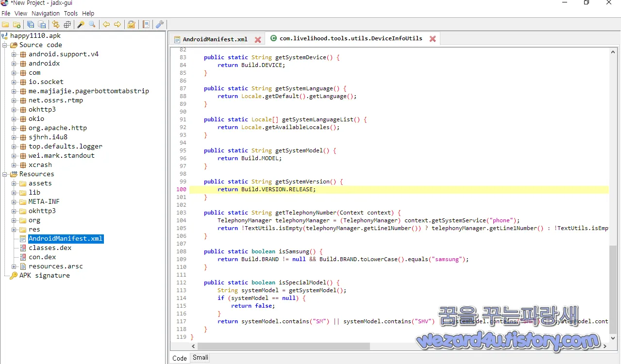Toggle the Deobfuscation padlock icon

[132, 24]
